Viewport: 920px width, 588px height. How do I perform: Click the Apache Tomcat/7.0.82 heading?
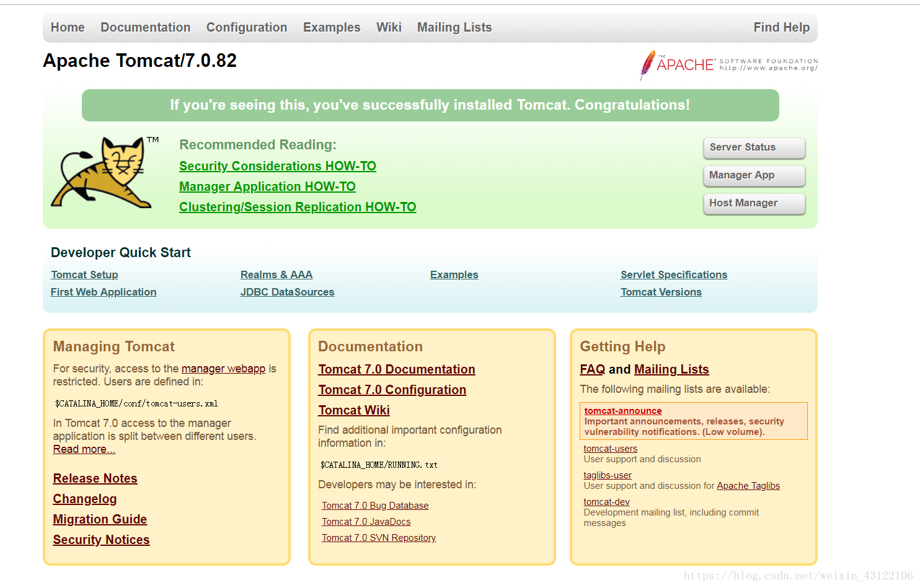coord(139,61)
